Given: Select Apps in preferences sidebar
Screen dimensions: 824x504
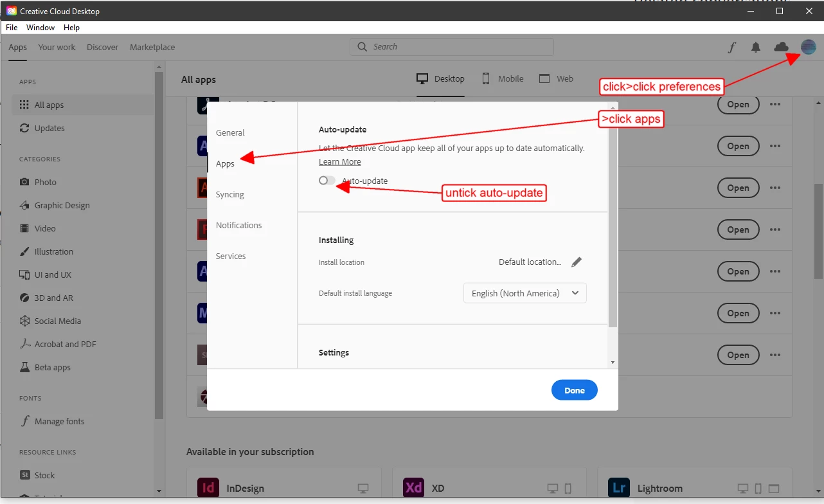Looking at the screenshot, I should click(x=225, y=164).
